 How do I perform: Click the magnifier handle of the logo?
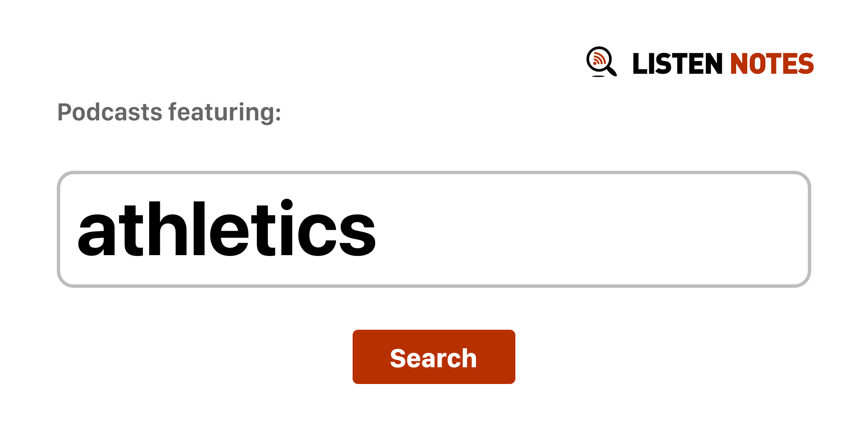click(612, 71)
